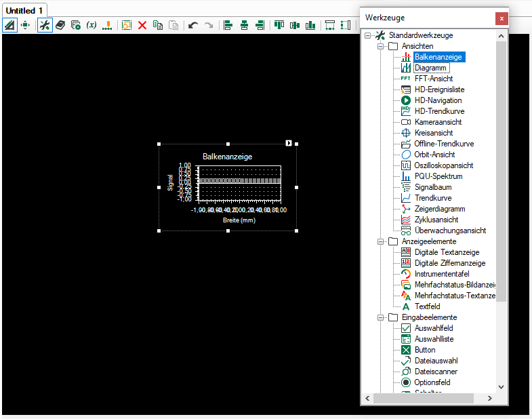This screenshot has width=532, height=419.
Task: Collapse the Ansichten folder node
Action: 381,46
